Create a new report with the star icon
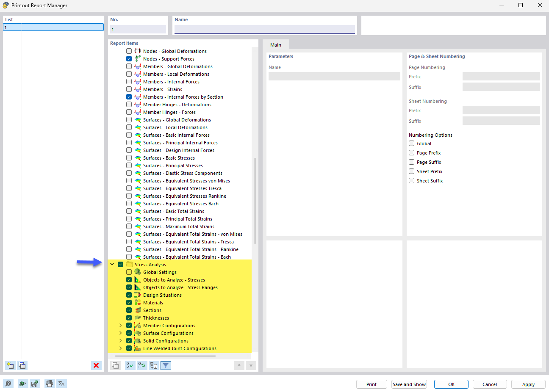 point(10,365)
